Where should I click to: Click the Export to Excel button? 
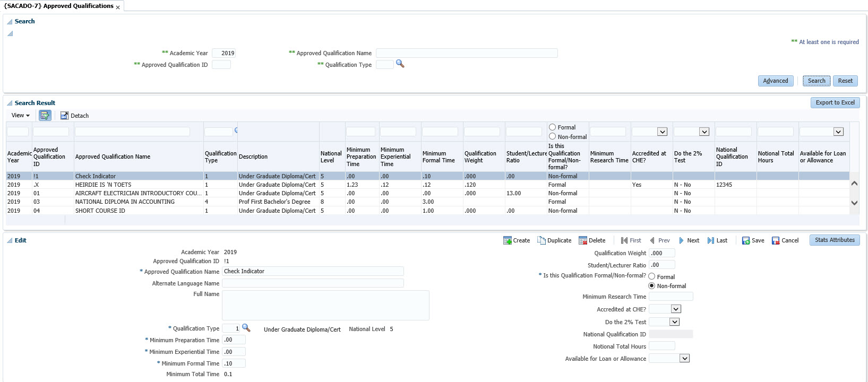coord(835,102)
